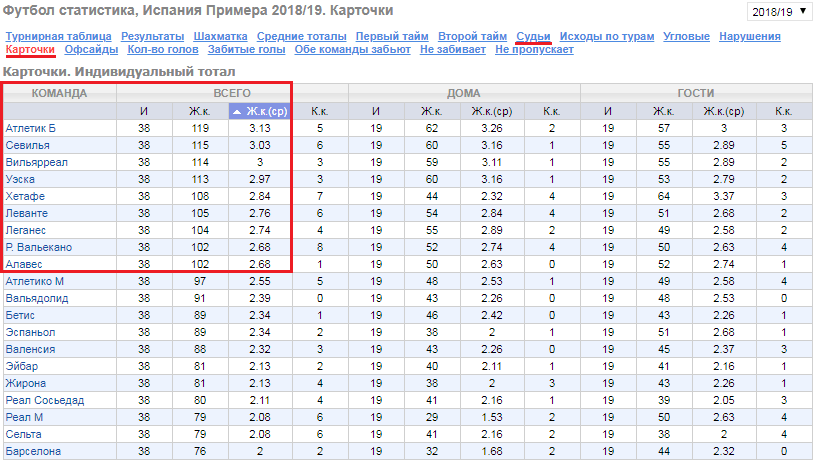This screenshot has height=461, width=816.
Task: Sort by К.к. column under ДОМА
Action: [x=552, y=111]
